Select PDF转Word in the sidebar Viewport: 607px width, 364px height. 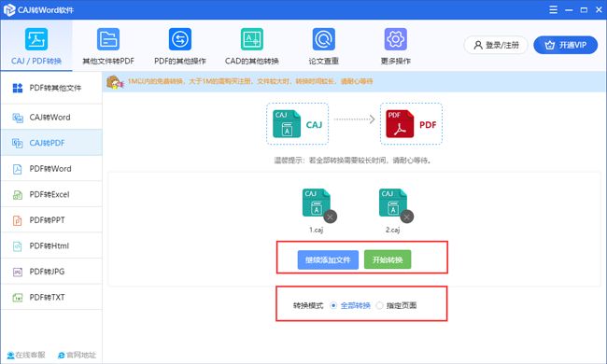tap(51, 169)
